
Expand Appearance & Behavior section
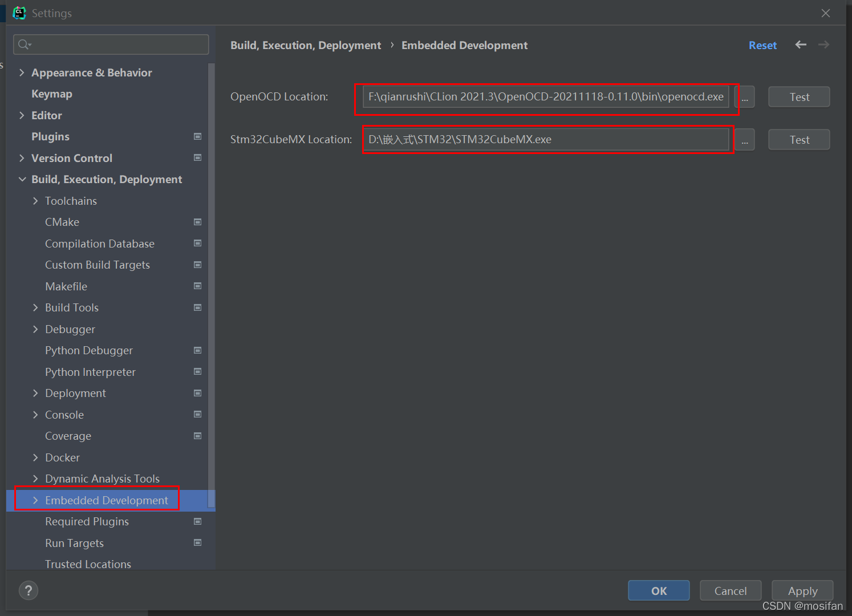click(x=22, y=72)
